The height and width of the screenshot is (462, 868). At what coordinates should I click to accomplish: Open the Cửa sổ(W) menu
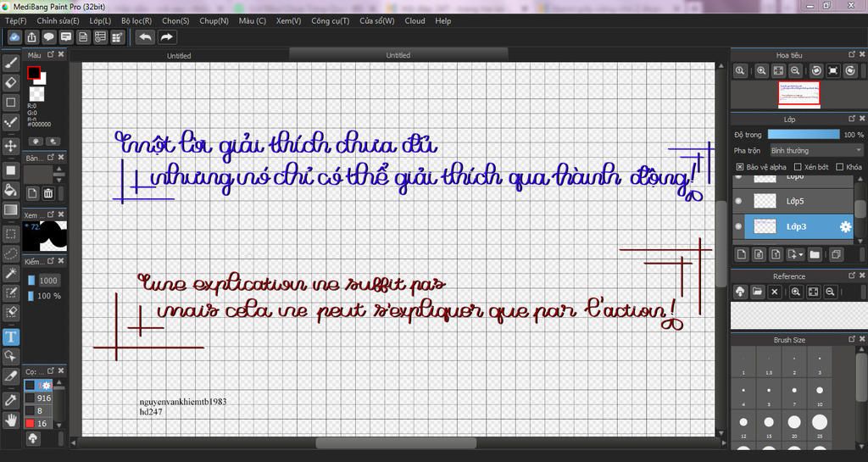click(377, 21)
